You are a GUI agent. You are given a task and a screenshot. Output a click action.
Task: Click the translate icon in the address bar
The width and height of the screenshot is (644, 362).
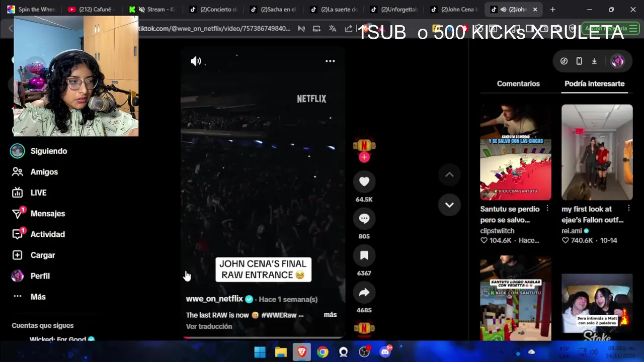pos(333,29)
